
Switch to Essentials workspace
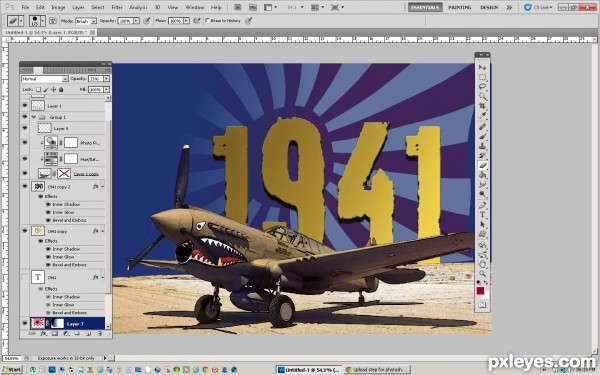[425, 7]
